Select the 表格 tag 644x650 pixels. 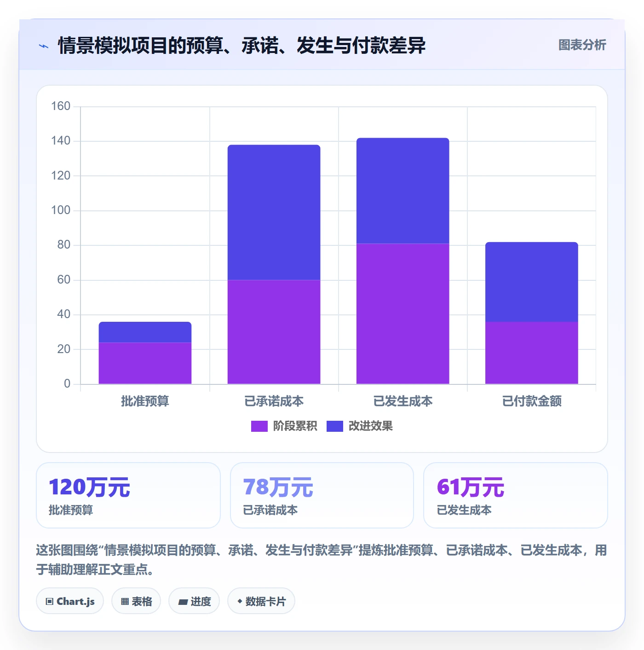pos(136,601)
